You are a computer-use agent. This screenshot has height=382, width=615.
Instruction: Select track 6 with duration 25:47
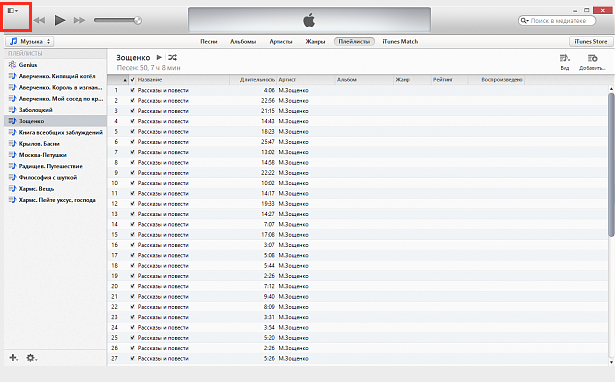pyautogui.click(x=358, y=142)
